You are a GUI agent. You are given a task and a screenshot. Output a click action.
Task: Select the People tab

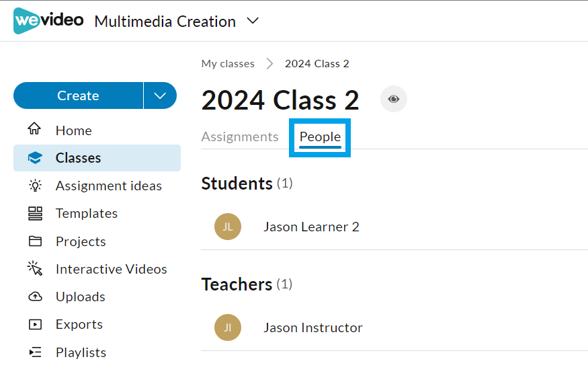(320, 137)
